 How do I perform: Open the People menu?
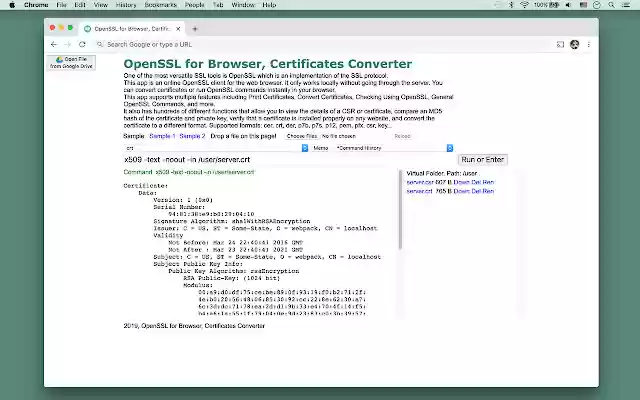[194, 5]
